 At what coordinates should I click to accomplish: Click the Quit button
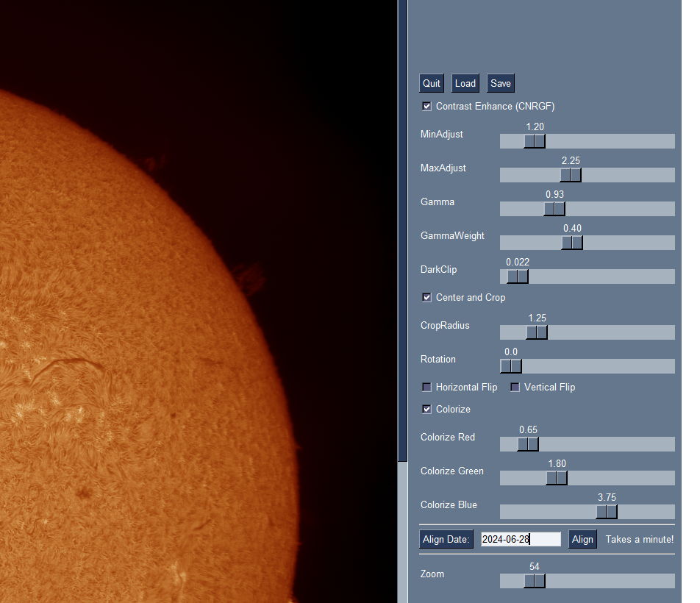[x=431, y=84]
